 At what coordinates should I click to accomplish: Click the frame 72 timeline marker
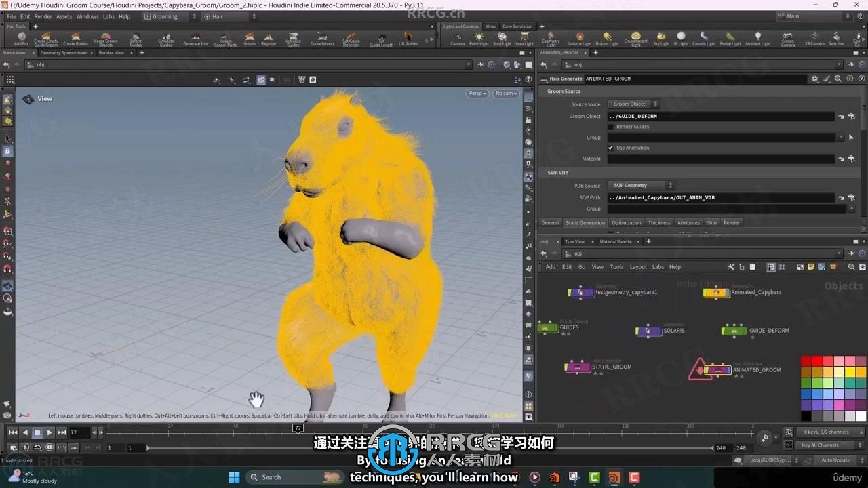(x=298, y=428)
